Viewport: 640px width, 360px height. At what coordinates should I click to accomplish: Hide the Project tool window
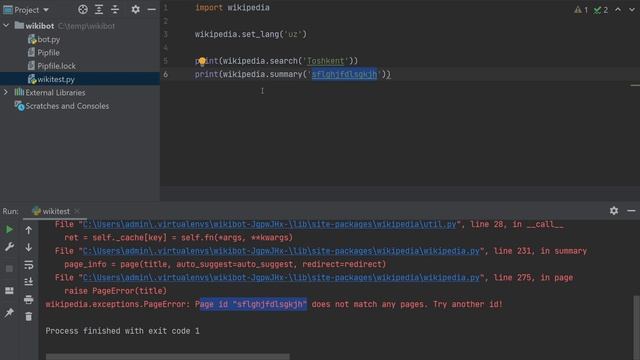tap(151, 9)
